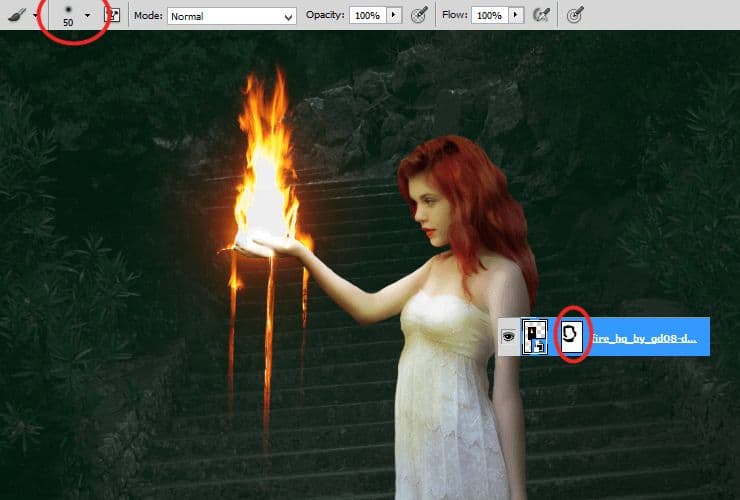Enable the airbrush mode icon
The width and height of the screenshot is (740, 500).
(541, 15)
